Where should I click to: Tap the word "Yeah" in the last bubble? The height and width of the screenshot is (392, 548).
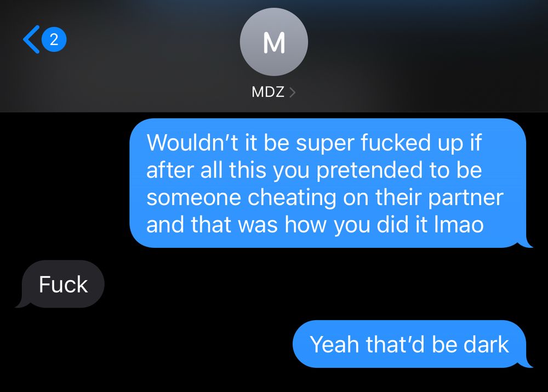pyautogui.click(x=334, y=344)
